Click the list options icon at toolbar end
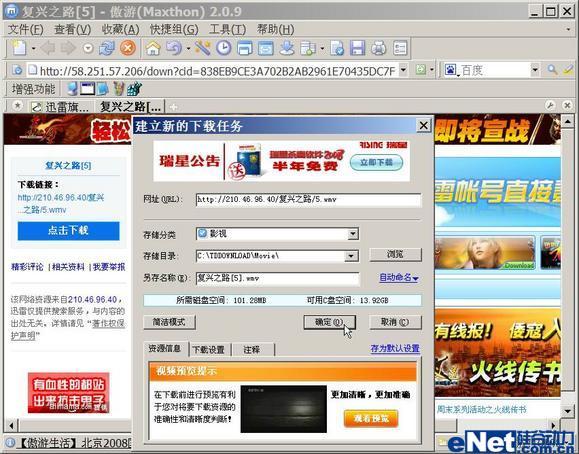The height and width of the screenshot is (454, 579). click(400, 48)
